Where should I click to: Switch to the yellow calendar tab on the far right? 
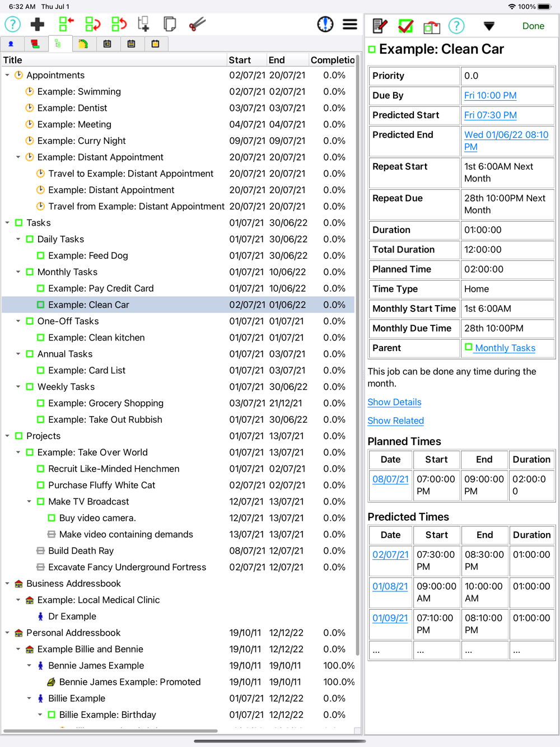[155, 44]
